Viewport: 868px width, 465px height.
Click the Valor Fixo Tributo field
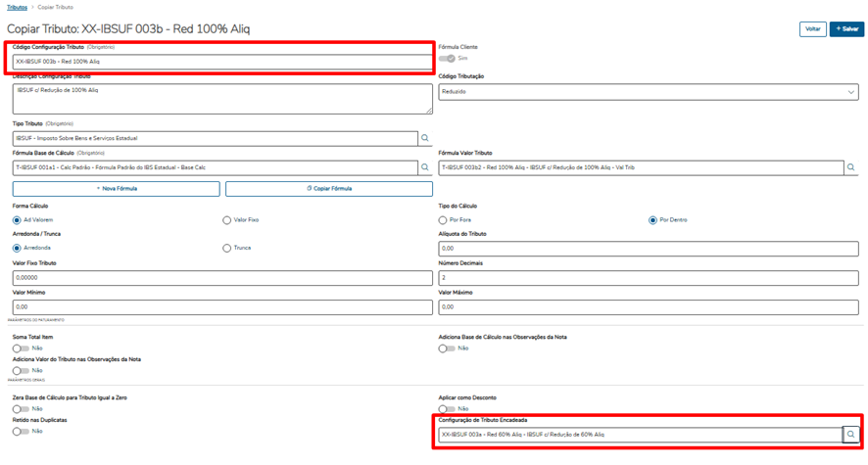[222, 278]
